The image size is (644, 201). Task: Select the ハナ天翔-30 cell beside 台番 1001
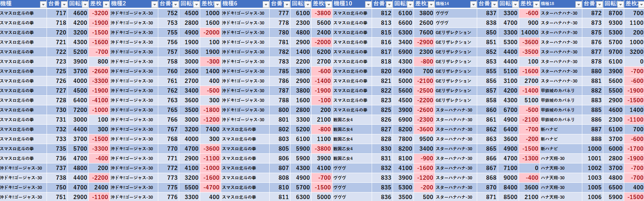(561, 158)
